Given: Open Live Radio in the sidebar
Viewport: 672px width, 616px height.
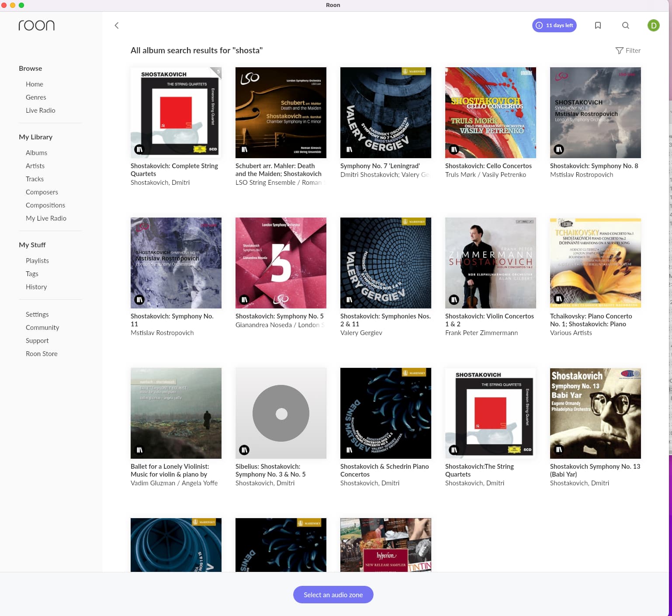Looking at the screenshot, I should point(41,111).
